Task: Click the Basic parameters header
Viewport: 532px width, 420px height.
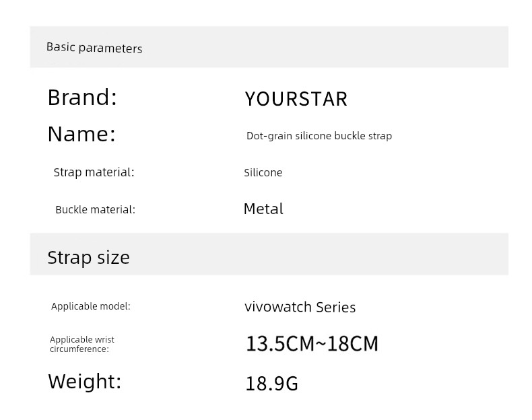Action: pos(94,48)
